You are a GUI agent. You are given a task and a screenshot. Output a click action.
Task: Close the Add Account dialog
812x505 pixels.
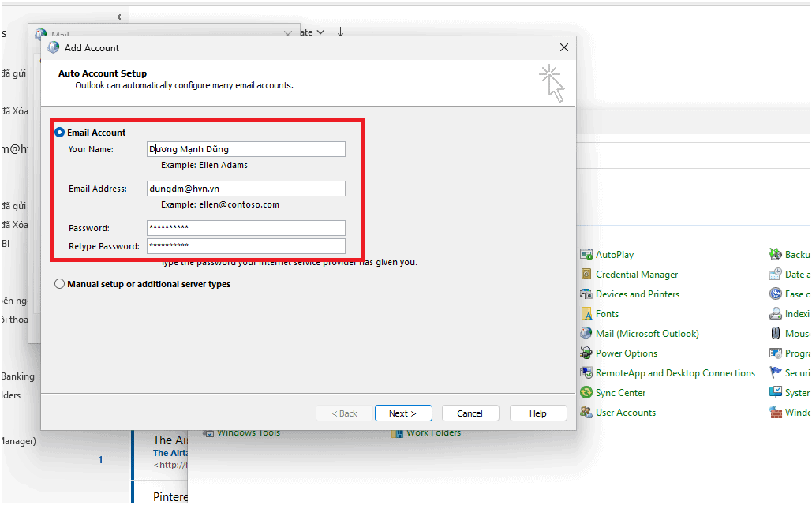[x=564, y=47]
